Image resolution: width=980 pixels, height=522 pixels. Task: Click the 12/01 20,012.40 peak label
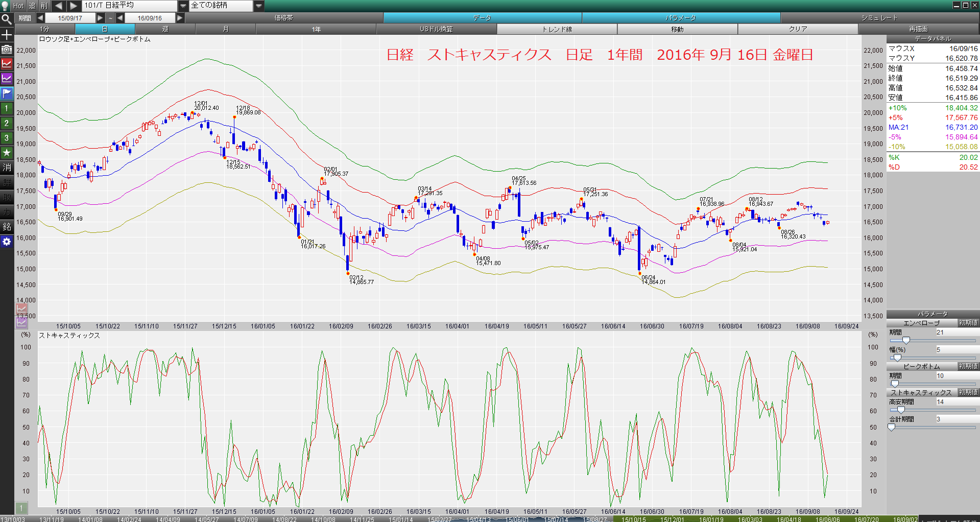206,106
